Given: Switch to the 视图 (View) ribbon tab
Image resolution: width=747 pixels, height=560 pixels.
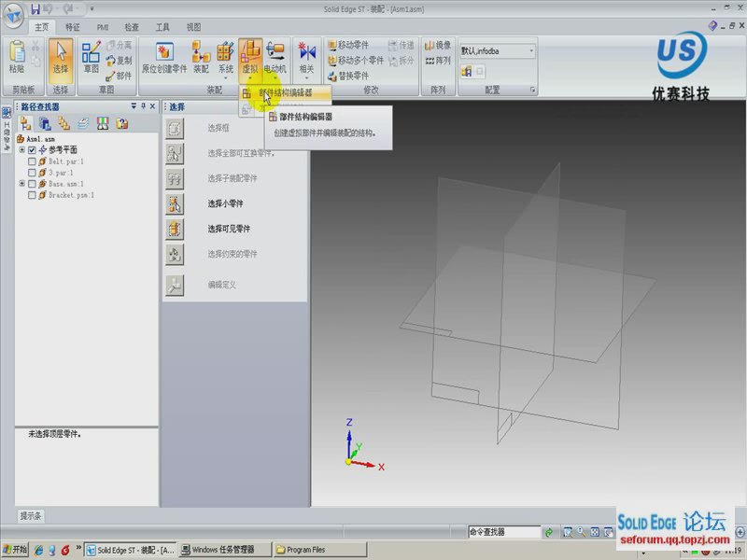Looking at the screenshot, I should coord(193,27).
